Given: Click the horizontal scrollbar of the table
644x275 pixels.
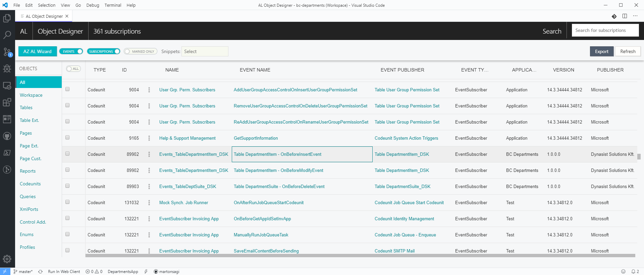Looking at the screenshot, I should point(360,256).
